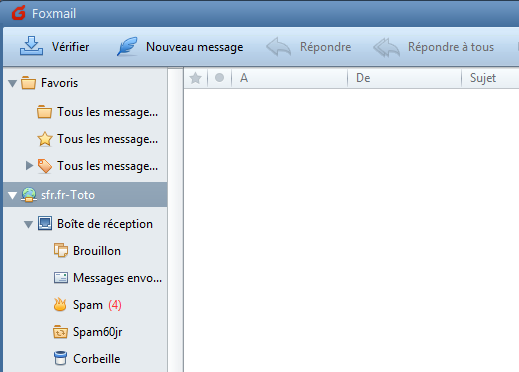The image size is (519, 372).
Task: Select the sfr.fr-Toto account name
Action: tap(68, 195)
